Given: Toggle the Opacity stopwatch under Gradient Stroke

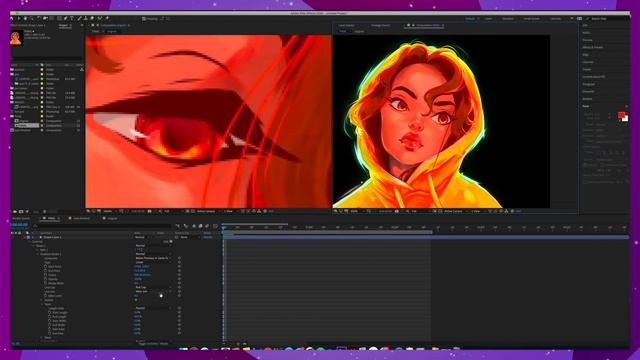Looking at the screenshot, I should (45, 279).
